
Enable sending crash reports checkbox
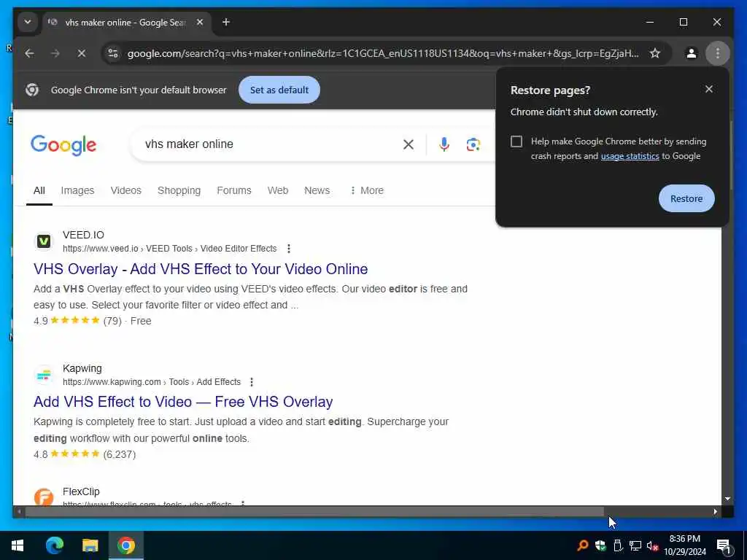516,141
